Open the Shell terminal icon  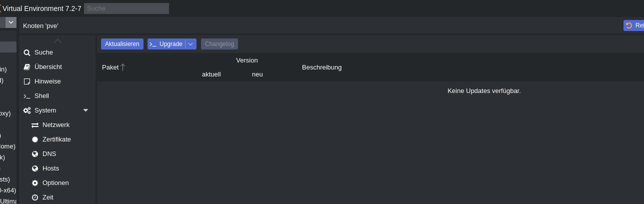coord(27,96)
